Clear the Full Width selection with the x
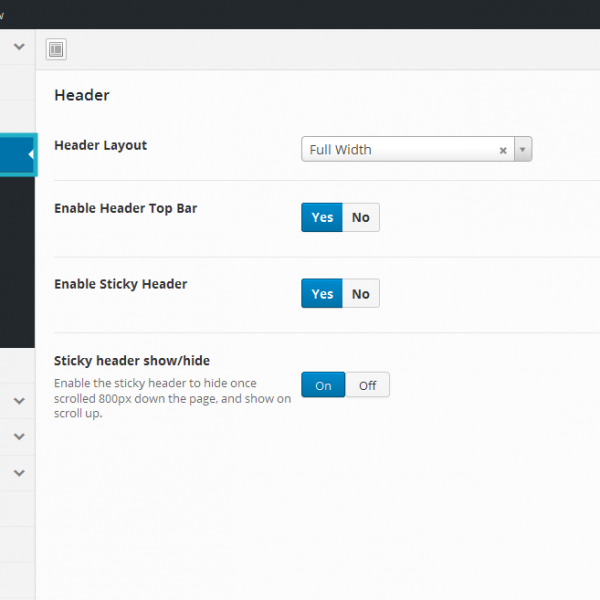The width and height of the screenshot is (600, 600). tap(503, 150)
